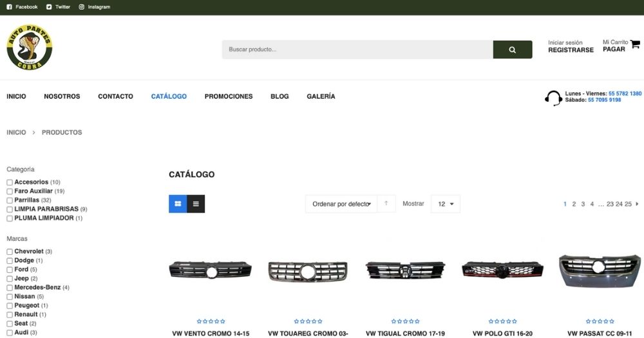The image size is (644, 338).
Task: Go to page 3
Action: click(583, 204)
